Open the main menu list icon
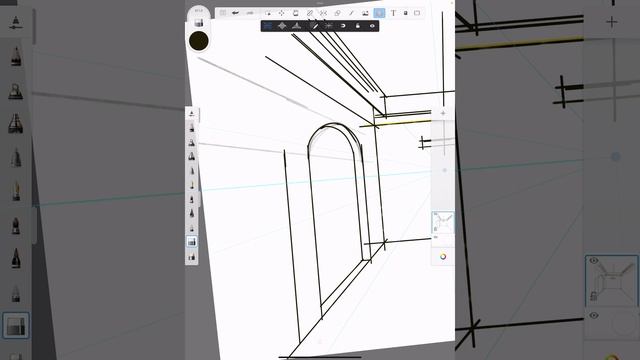This screenshot has height=360, width=640. [223, 13]
